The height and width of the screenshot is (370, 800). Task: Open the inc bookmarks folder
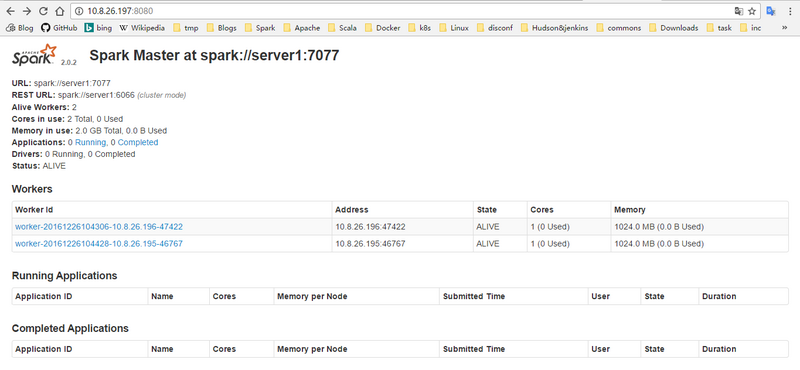coord(751,28)
